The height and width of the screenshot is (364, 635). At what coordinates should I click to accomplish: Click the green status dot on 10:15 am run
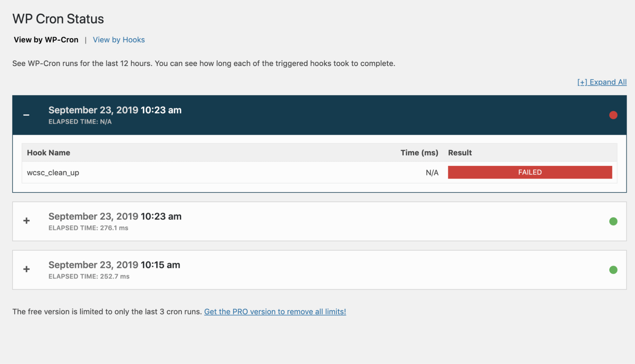613,270
